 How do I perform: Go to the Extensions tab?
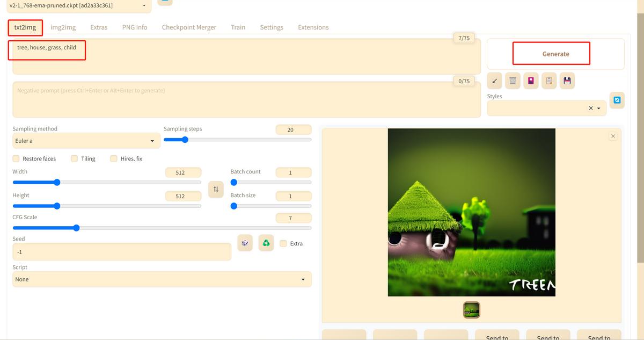pyautogui.click(x=313, y=27)
